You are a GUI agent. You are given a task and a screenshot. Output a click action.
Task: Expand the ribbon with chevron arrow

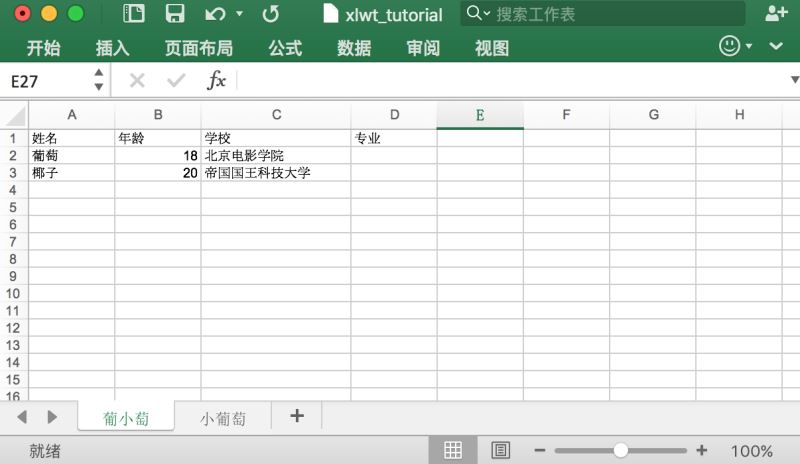coord(776,46)
